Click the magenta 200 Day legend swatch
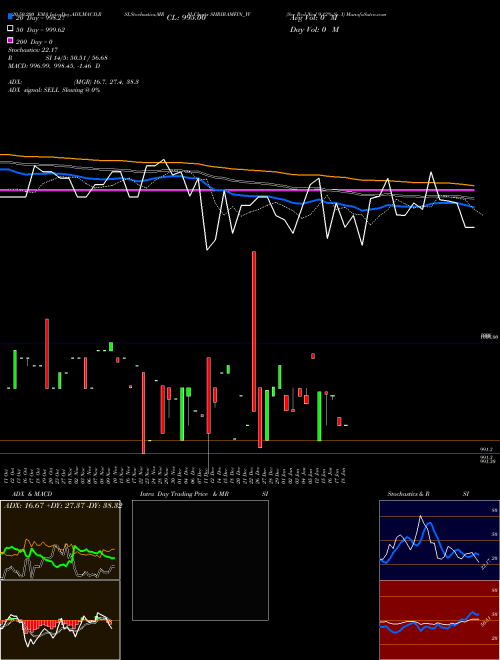Image resolution: width=500 pixels, height=660 pixels. pyautogui.click(x=10, y=41)
